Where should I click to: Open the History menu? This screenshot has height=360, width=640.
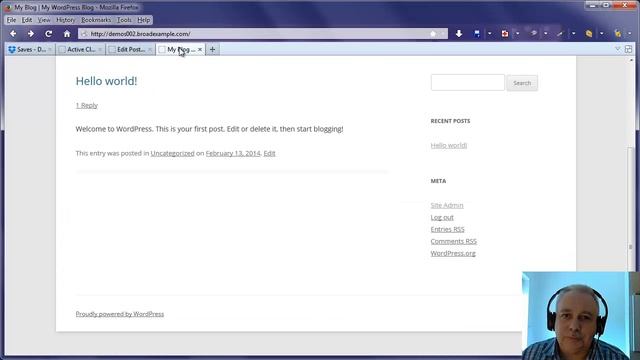65,20
